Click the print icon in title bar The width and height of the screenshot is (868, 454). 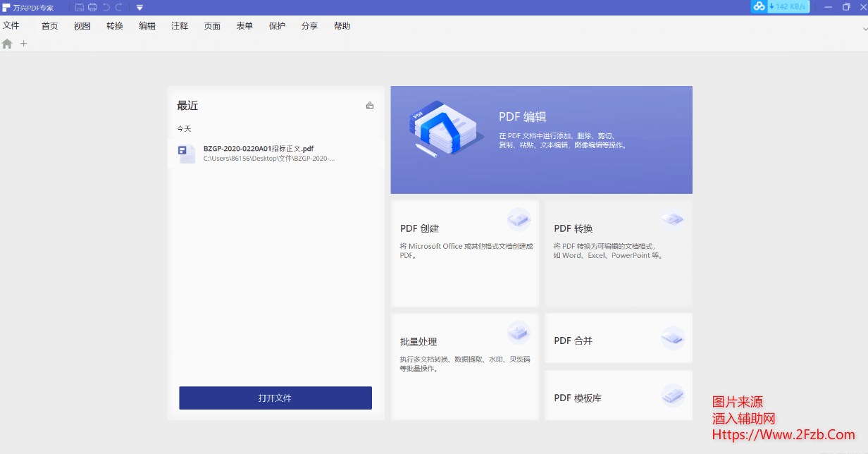(92, 7)
